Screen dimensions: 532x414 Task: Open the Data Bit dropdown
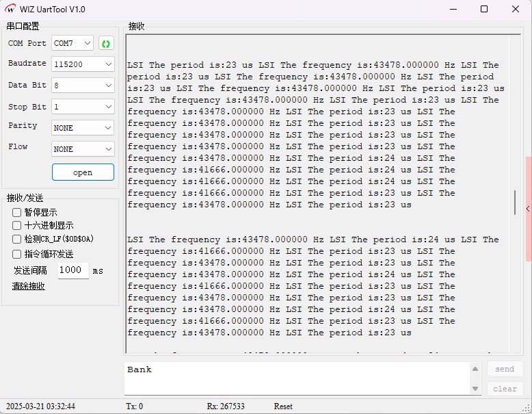[x=83, y=86]
